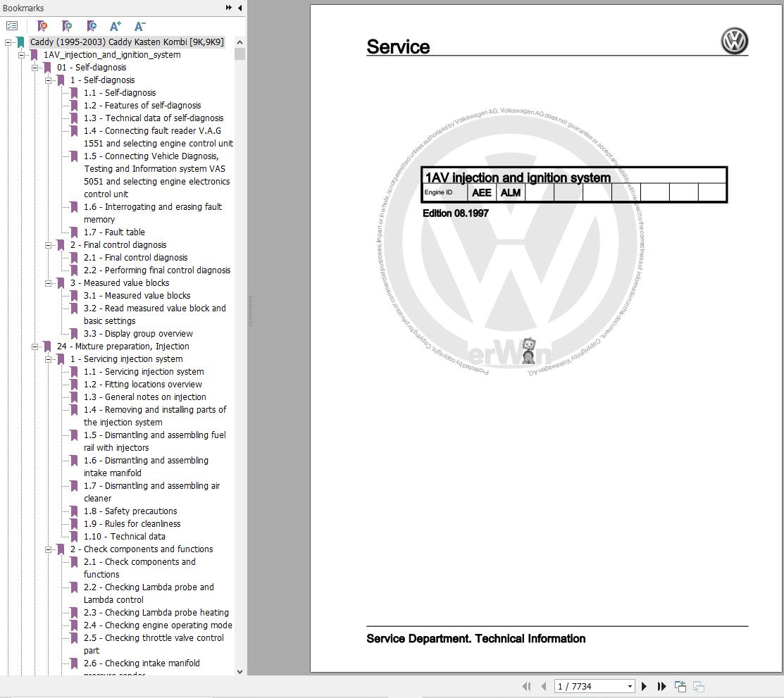784x698 pixels.
Task: Collapse 2 - Check components and functions node
Action: pos(49,549)
